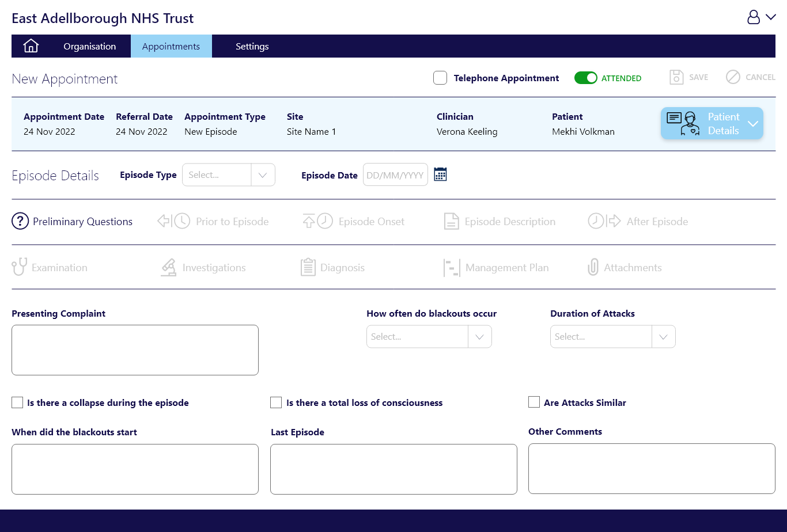
Task: Check the Are Attacks Similar box
Action: (534, 402)
